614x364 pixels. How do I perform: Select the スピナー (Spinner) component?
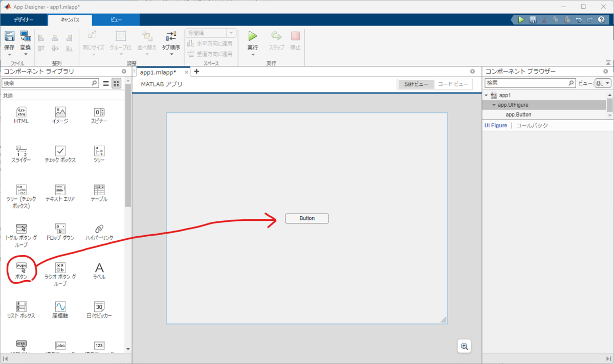99,116
